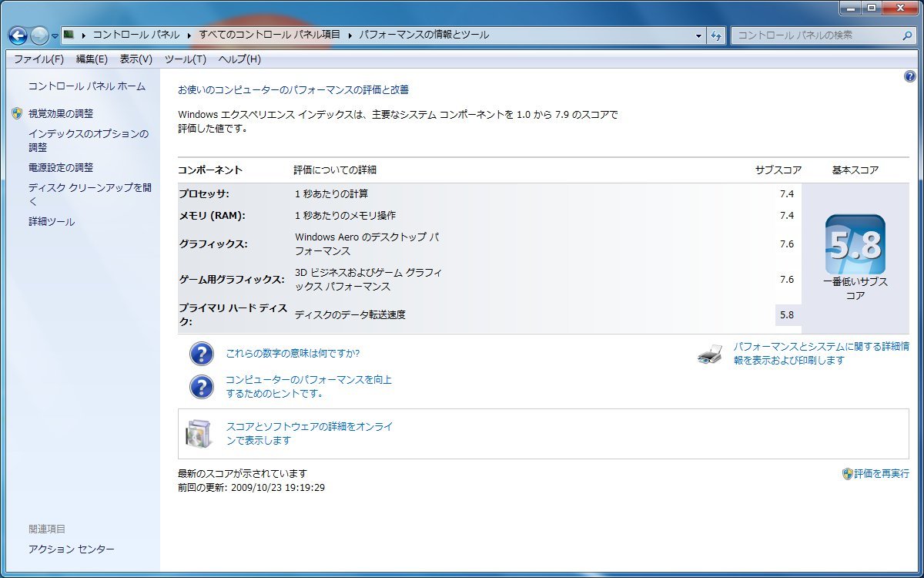This screenshot has width=924, height=578.
Task: Open the recent pages dropdown arrow
Action: click(55, 36)
